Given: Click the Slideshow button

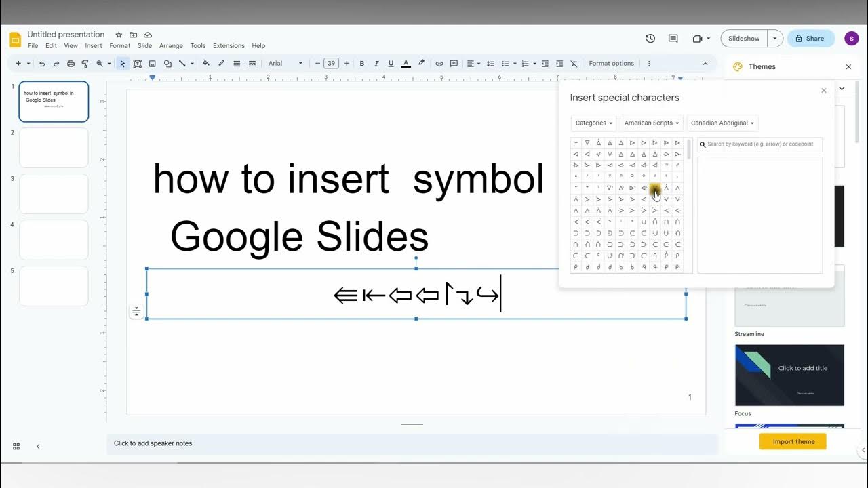Looking at the screenshot, I should [744, 39].
